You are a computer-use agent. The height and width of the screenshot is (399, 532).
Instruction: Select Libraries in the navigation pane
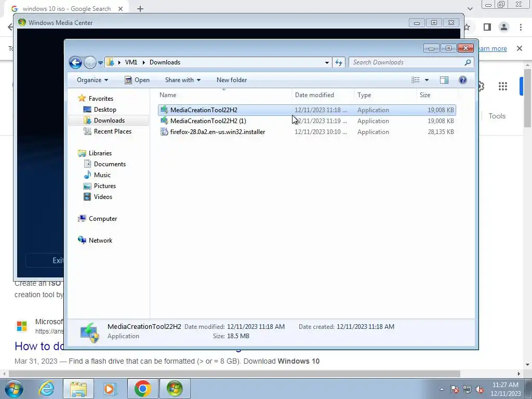(x=100, y=153)
